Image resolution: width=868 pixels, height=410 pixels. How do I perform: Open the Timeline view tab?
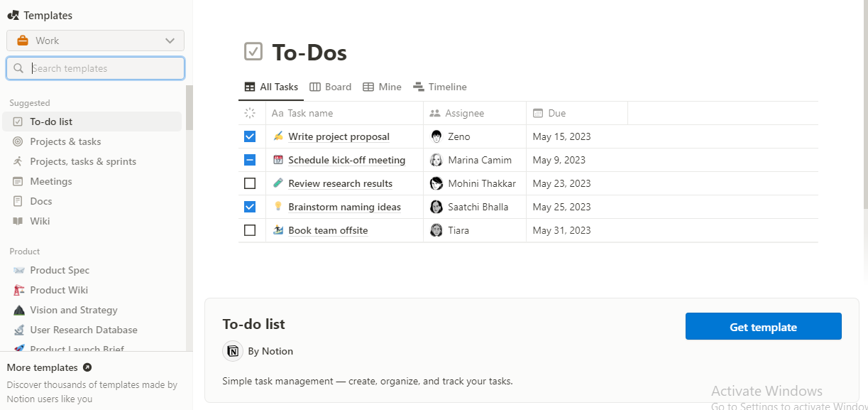point(440,86)
